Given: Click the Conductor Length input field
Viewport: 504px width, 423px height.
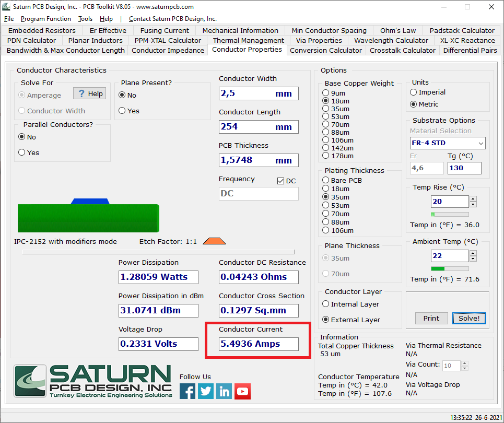Looking at the screenshot, I should coord(259,127).
